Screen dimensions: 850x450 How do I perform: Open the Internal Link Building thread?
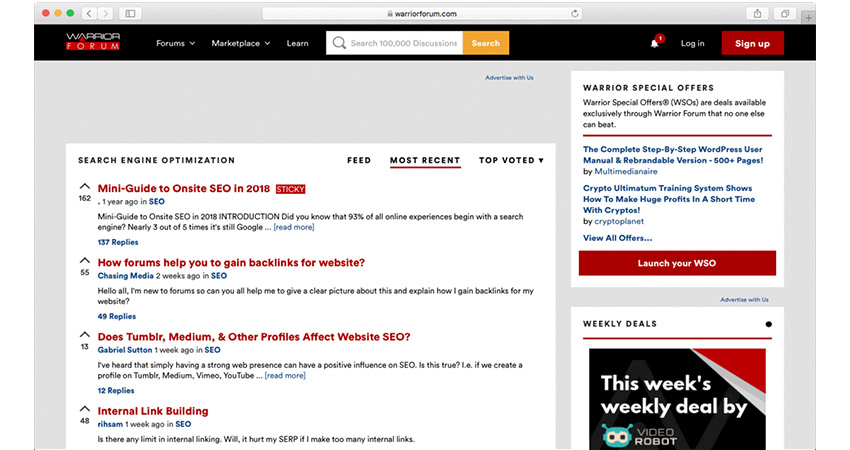(153, 411)
